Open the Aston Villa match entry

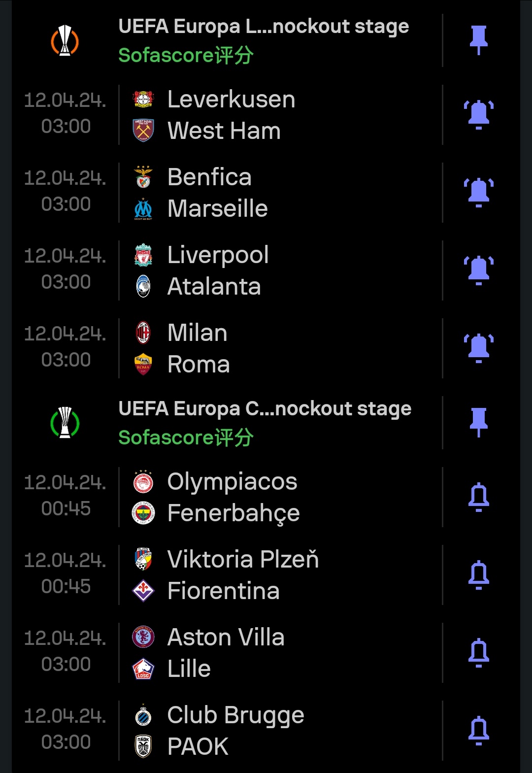pyautogui.click(x=280, y=653)
